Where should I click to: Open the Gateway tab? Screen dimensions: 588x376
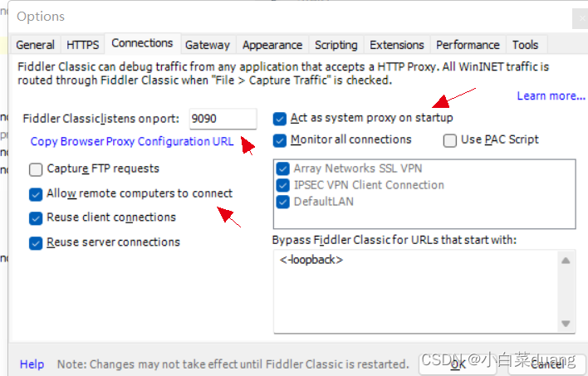click(x=208, y=45)
